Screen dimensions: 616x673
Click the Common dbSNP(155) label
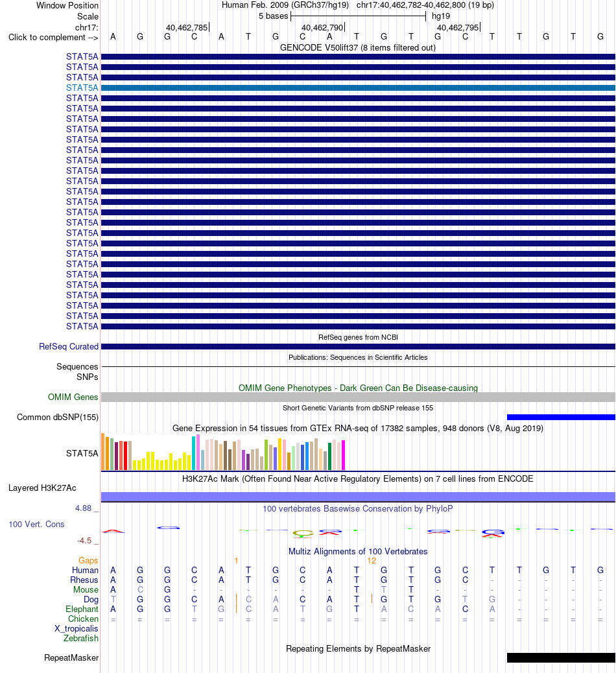58,417
